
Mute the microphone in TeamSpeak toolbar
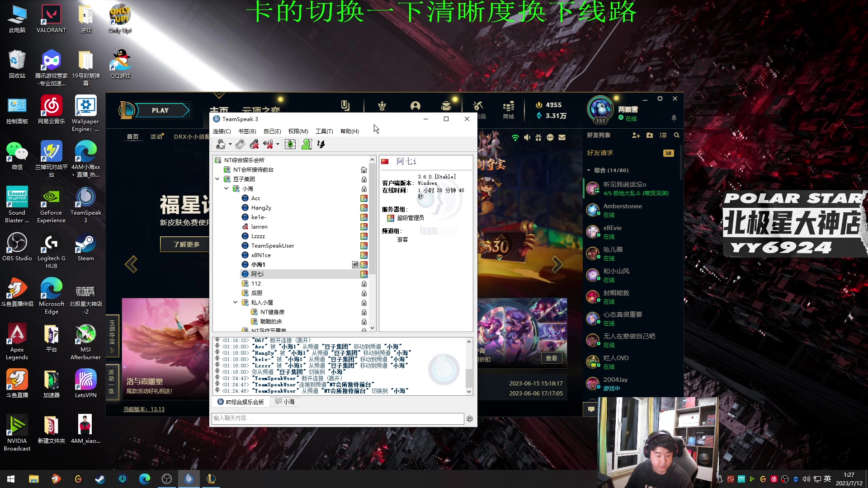pos(254,144)
